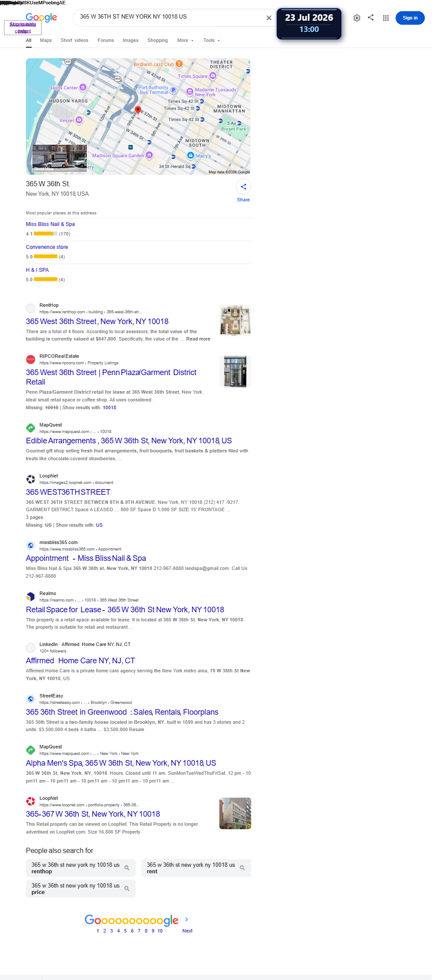Open the Google apps grid icon
Image resolution: width=437 pixels, height=980 pixels.
point(386,18)
